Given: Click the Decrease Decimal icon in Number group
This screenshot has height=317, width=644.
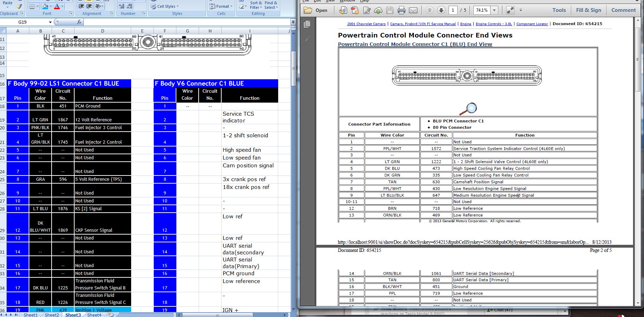Looking at the screenshot, I should click(x=130, y=6).
